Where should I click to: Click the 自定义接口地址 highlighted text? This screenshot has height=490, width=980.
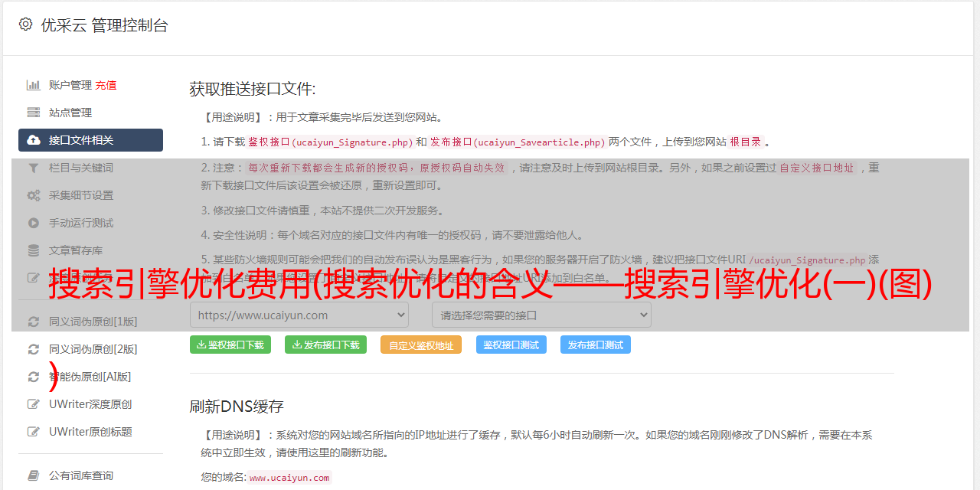point(816,168)
